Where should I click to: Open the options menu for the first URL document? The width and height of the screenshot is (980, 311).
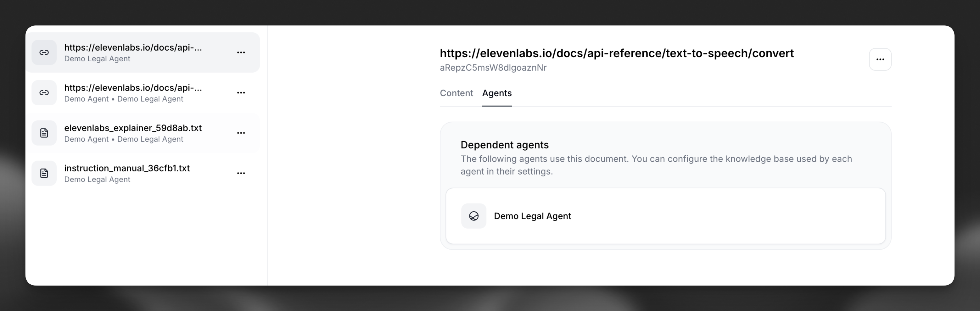[x=241, y=53]
